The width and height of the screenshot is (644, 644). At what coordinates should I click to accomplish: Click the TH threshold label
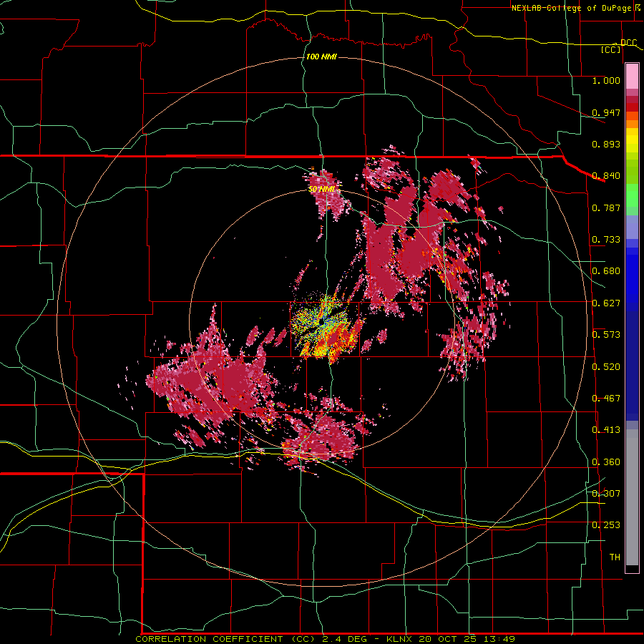tap(615, 557)
